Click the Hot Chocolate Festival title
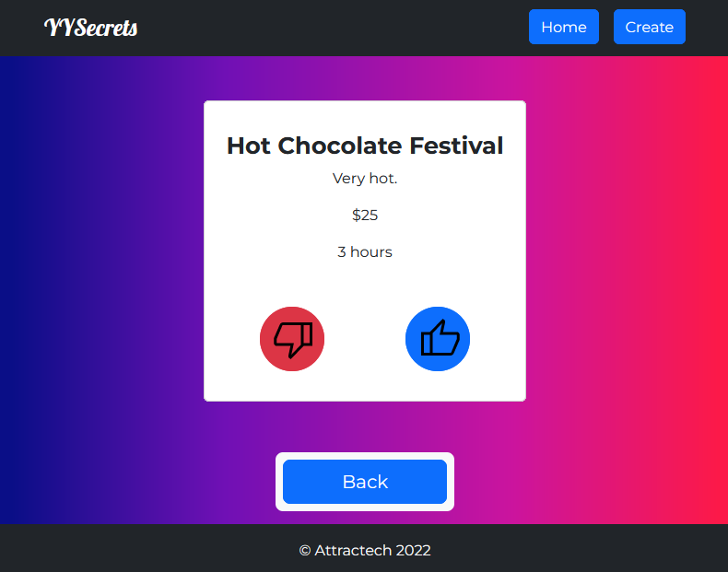Screen dimensions: 728x572 click(x=365, y=146)
